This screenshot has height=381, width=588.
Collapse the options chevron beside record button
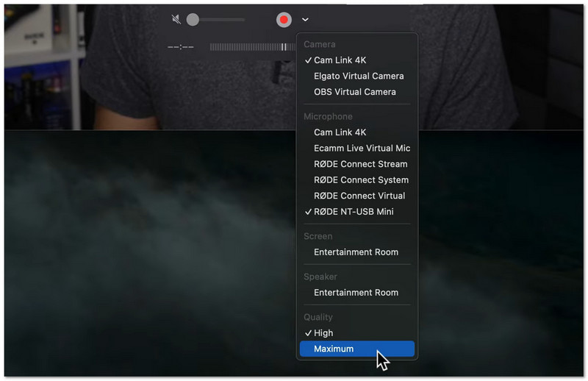point(305,20)
